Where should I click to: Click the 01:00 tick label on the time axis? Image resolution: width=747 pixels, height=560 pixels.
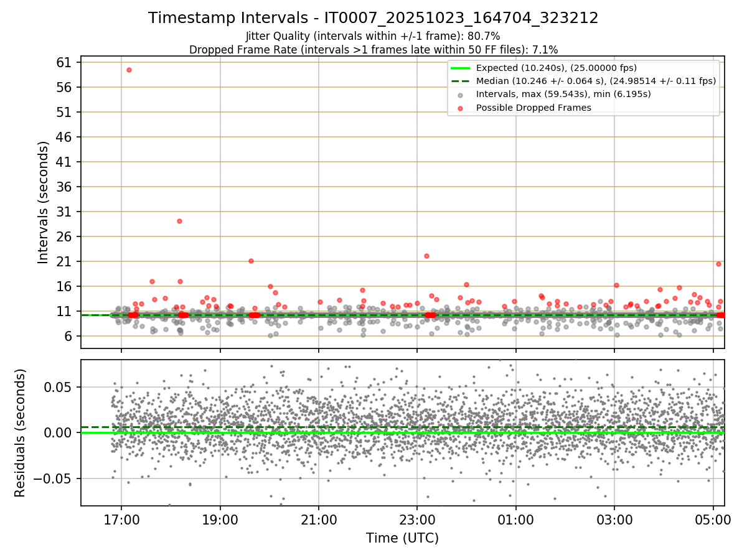[516, 519]
